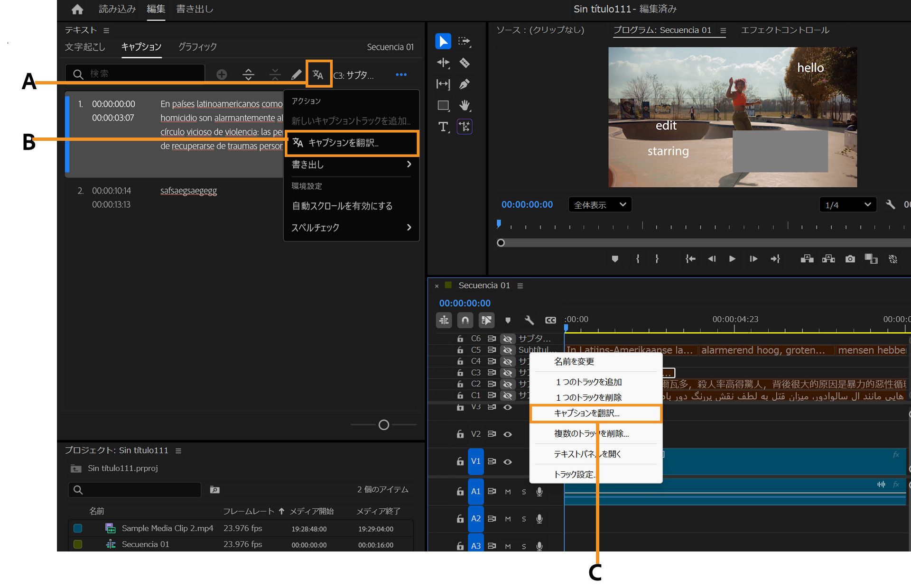Screen dimensions: 911x588
Task: Select the Hand tool
Action: coord(465,105)
